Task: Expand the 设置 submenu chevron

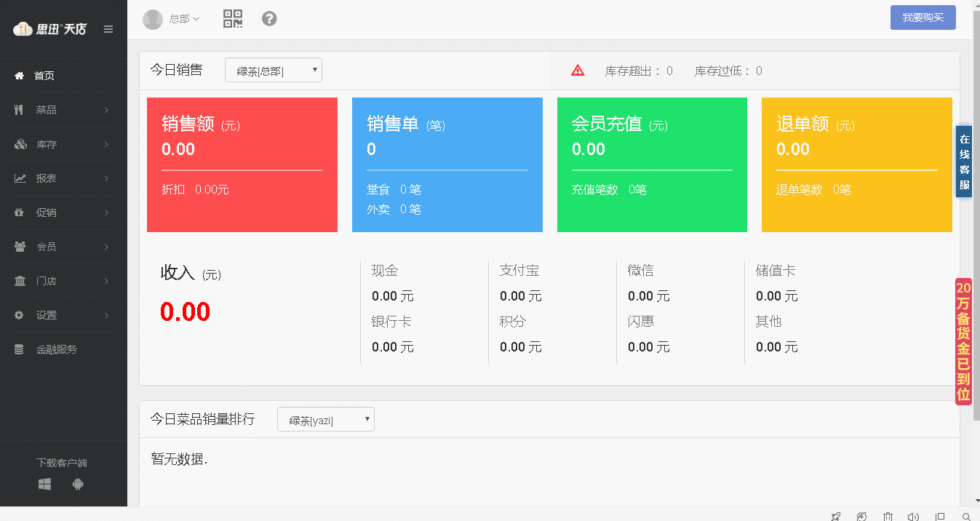Action: pos(106,315)
